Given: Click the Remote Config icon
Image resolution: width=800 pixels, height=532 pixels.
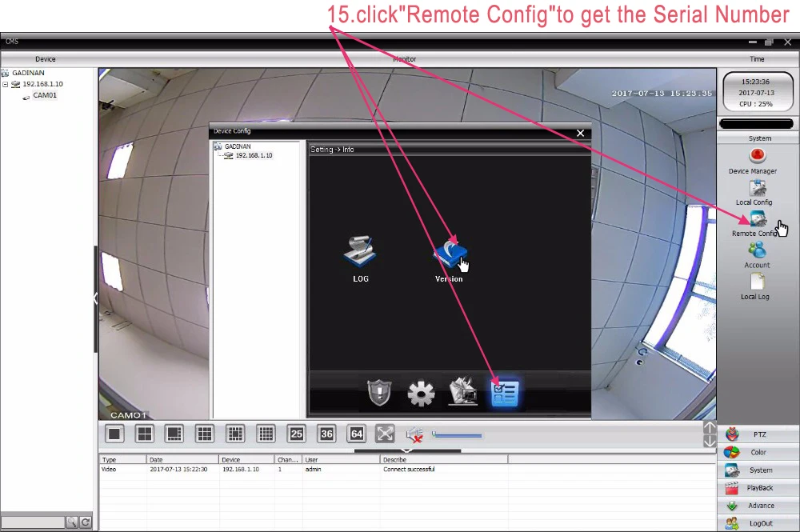Looking at the screenshot, I should coord(758,219).
